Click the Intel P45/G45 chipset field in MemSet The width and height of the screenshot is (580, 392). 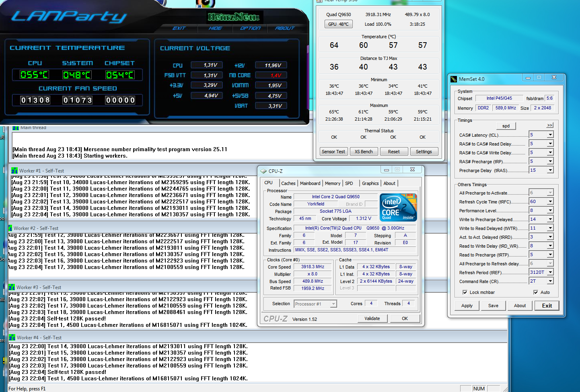point(499,98)
